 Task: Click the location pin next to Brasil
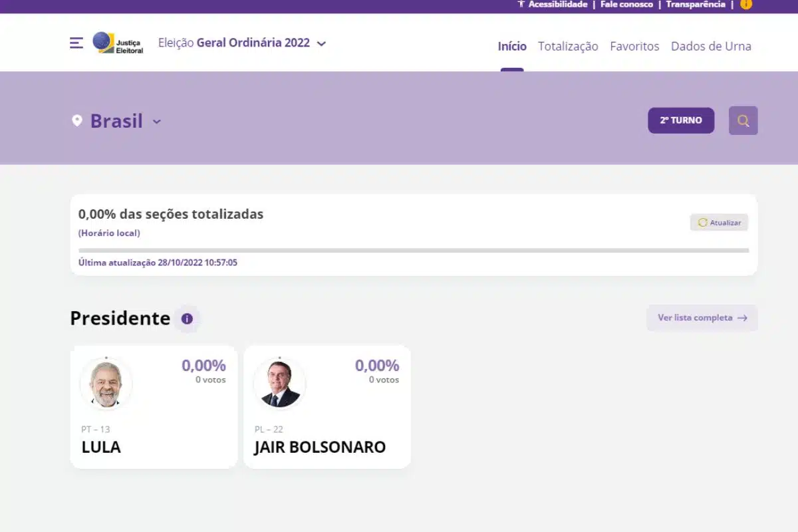77,120
